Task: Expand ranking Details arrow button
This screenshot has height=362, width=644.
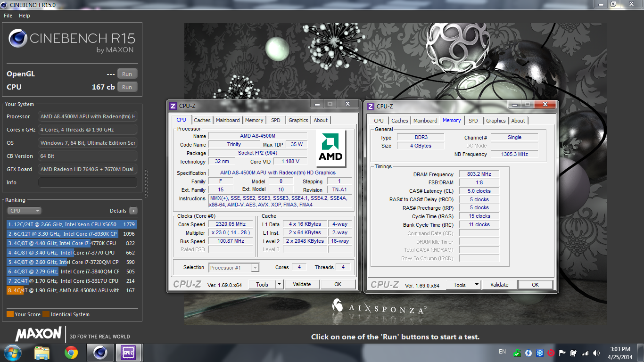Action: (133, 211)
